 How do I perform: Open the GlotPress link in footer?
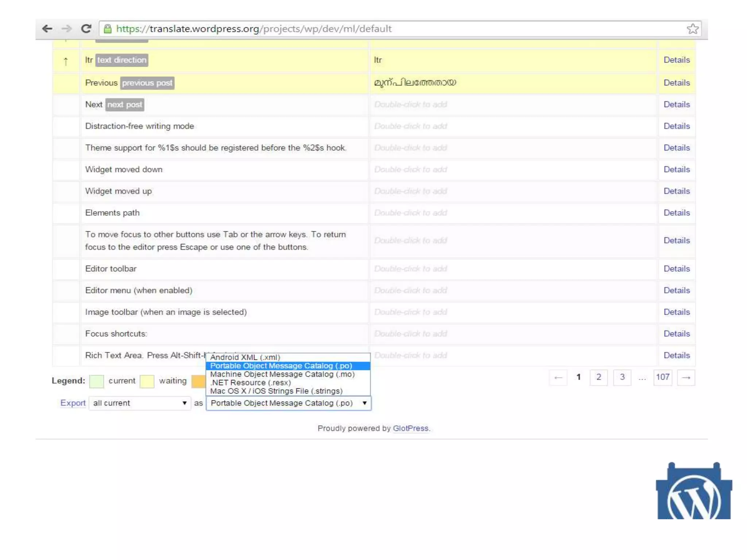point(410,428)
